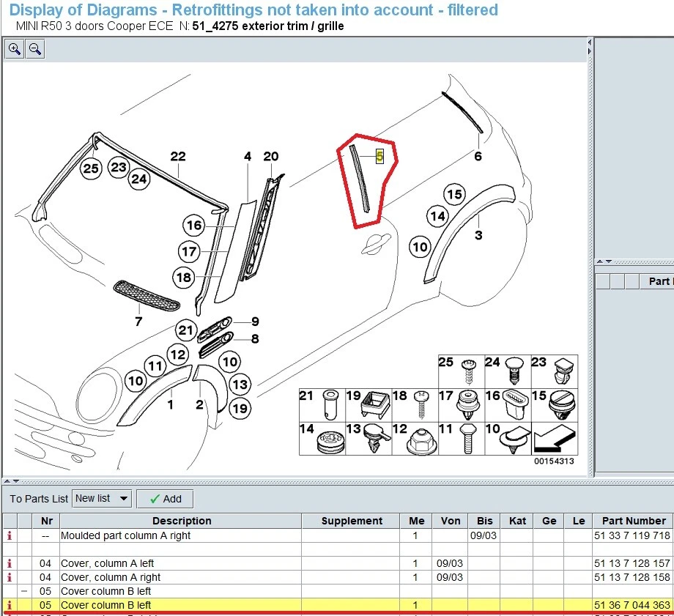Select callout number 6 near the rear roof trim
Viewport: 674px width, 616px height.
pos(478,156)
